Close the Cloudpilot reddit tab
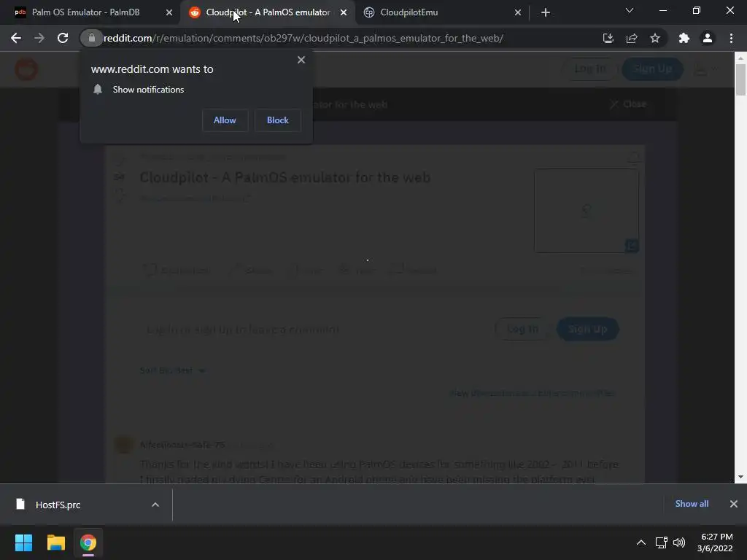This screenshot has height=560, width=747. pos(344,12)
